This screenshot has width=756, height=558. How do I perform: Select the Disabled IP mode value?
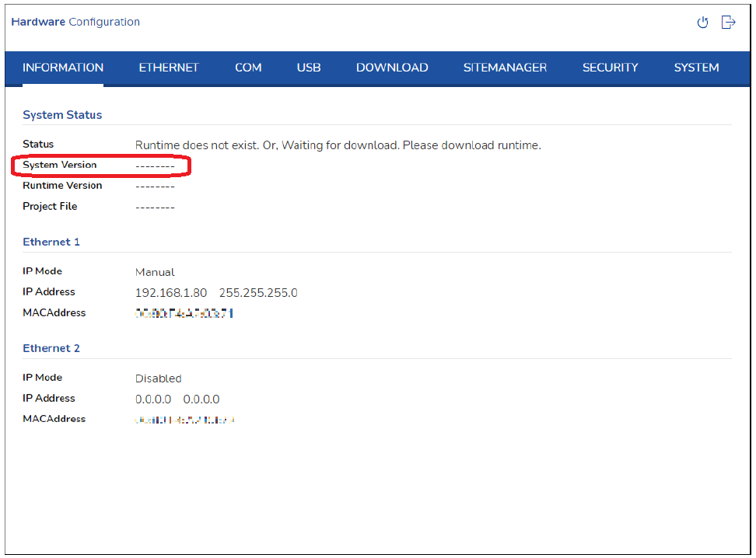(158, 378)
